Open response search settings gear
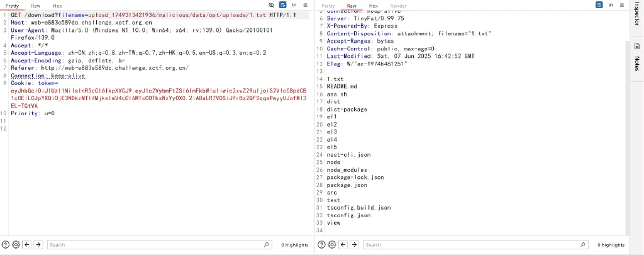The image size is (644, 255). pyautogui.click(x=332, y=245)
